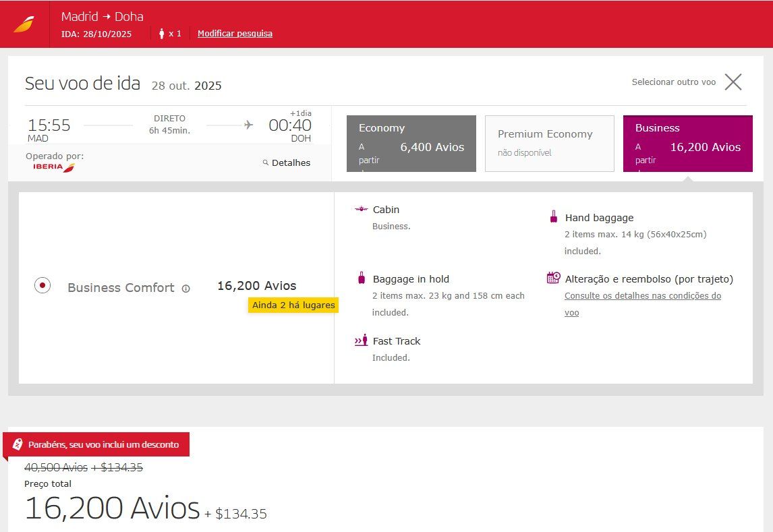Click the MAD airport code

pos(38,138)
